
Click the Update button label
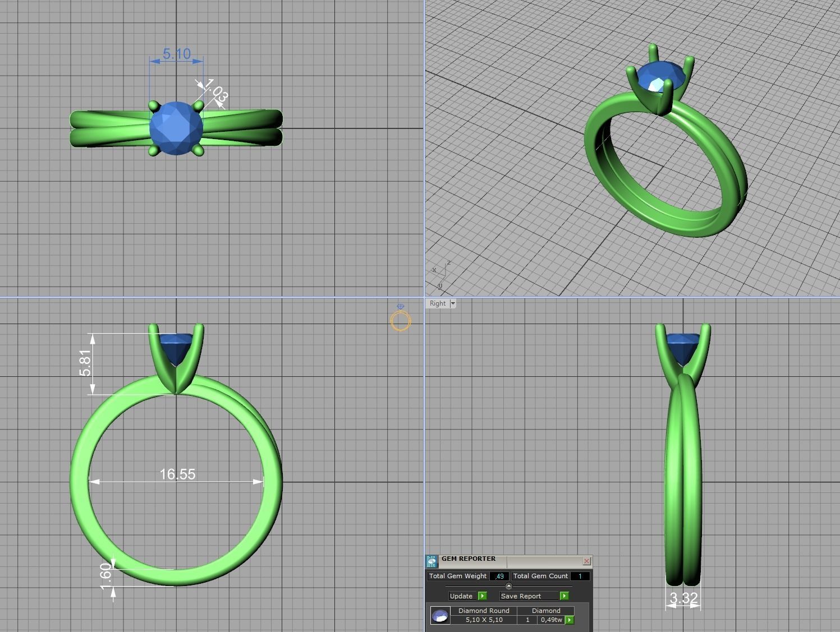tap(461, 596)
